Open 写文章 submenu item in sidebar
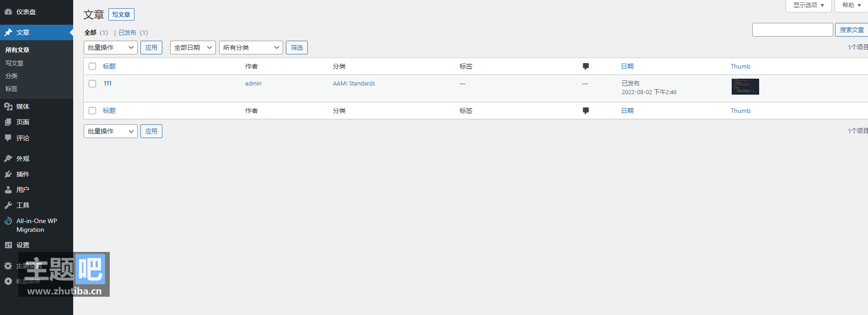 [14, 63]
